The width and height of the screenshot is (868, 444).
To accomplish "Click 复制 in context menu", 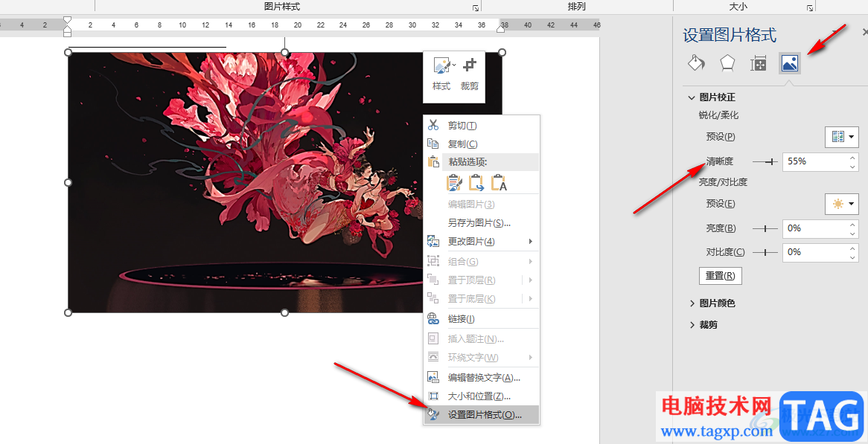I will pos(481,144).
